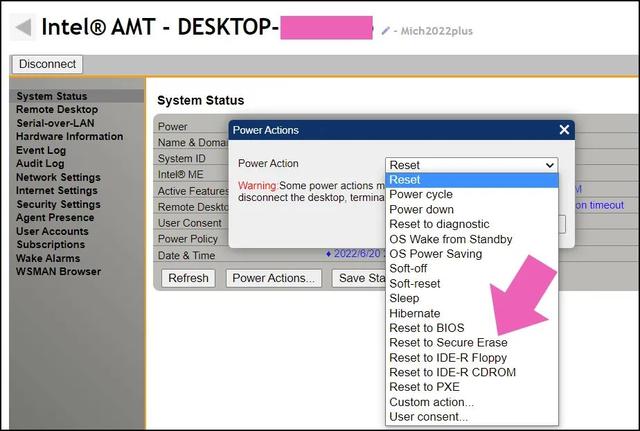Open Serial-over-LAN section
The image size is (640, 431).
[55, 123]
